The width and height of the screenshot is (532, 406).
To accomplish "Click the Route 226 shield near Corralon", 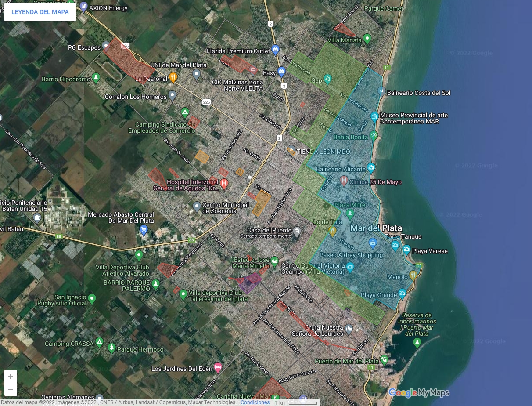I will click(x=206, y=102).
